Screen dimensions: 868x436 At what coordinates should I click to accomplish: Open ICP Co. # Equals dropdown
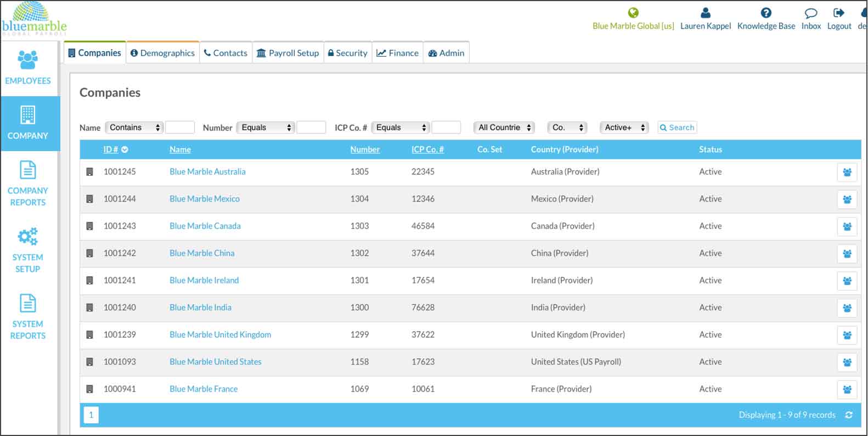(401, 127)
